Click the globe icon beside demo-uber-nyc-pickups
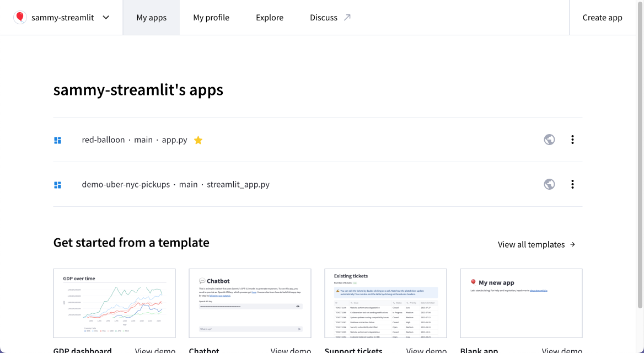This screenshot has width=644, height=353. tap(549, 184)
